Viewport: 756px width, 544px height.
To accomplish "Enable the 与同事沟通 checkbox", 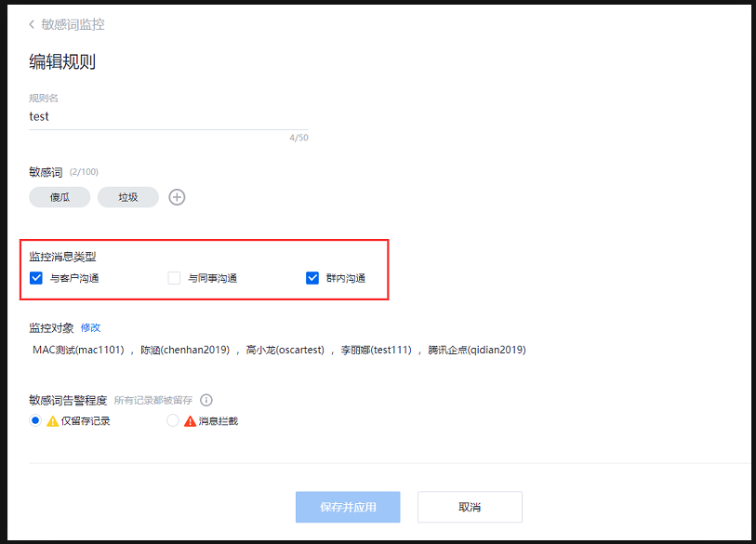I will pos(174,278).
